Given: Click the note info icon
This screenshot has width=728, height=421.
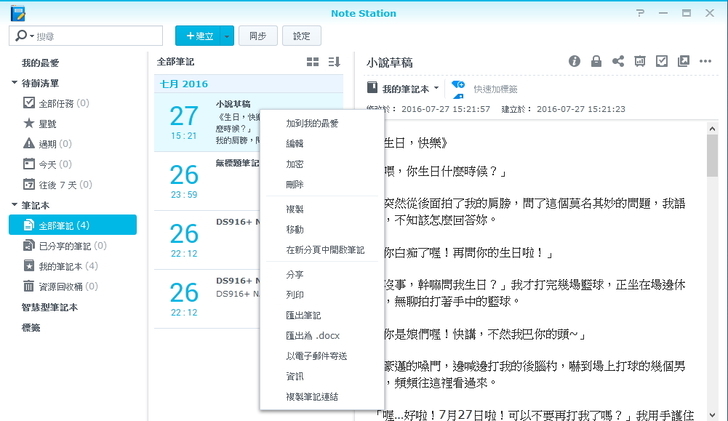Looking at the screenshot, I should tap(575, 61).
